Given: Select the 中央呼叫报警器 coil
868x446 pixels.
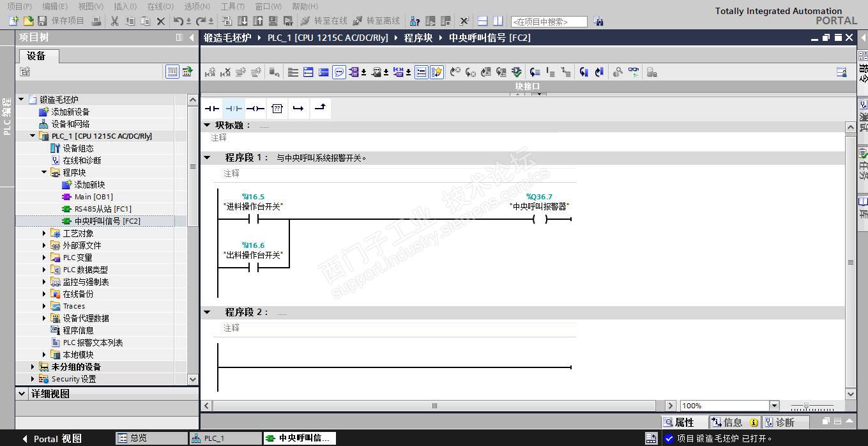Looking at the screenshot, I should 540,219.
